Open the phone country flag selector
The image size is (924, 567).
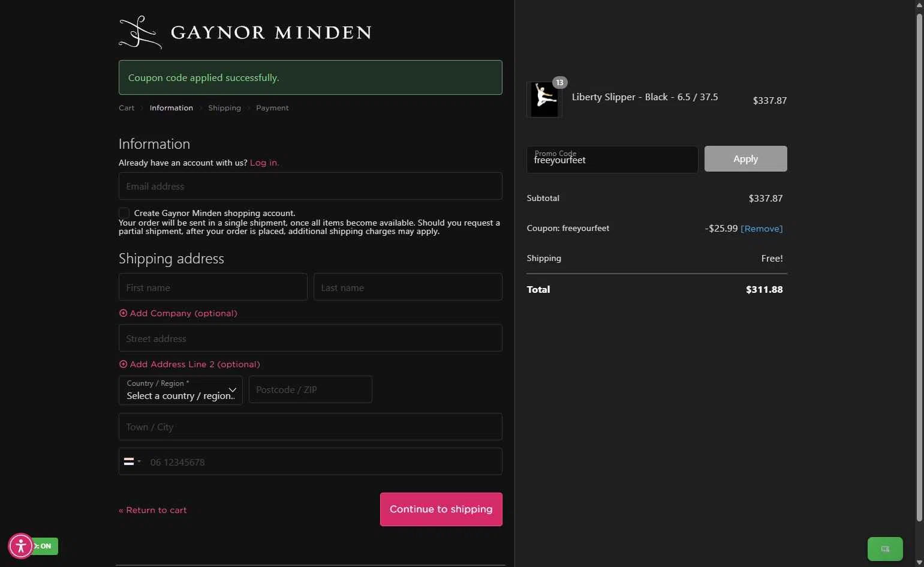tap(132, 461)
